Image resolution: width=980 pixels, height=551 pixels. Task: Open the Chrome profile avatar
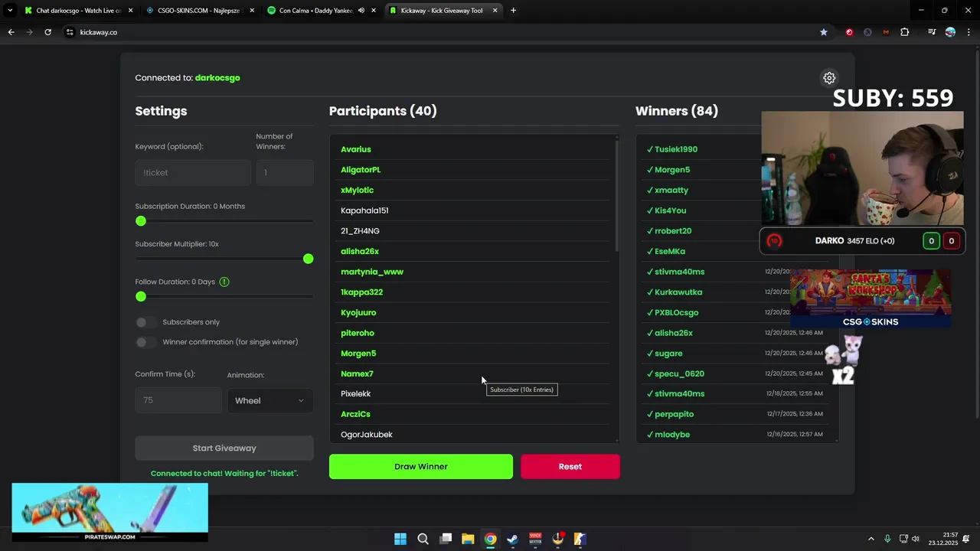click(x=950, y=32)
